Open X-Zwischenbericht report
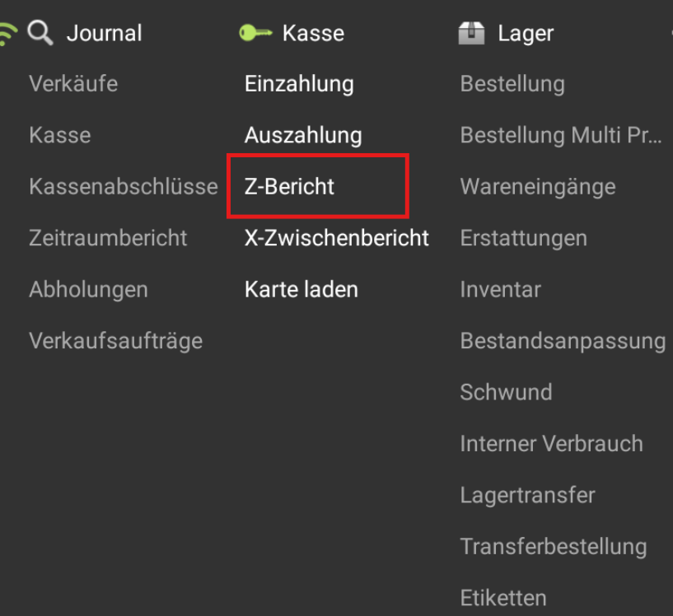 [336, 238]
